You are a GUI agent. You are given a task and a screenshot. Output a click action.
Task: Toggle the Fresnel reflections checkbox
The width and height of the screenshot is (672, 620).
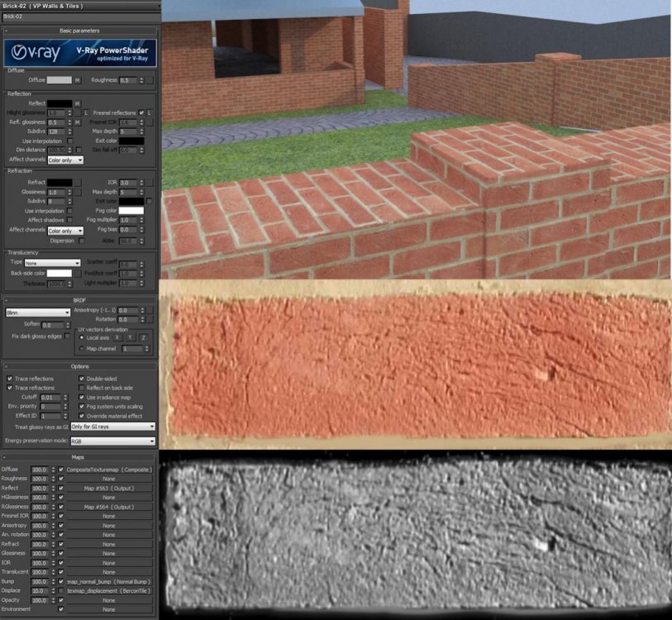pyautogui.click(x=141, y=112)
